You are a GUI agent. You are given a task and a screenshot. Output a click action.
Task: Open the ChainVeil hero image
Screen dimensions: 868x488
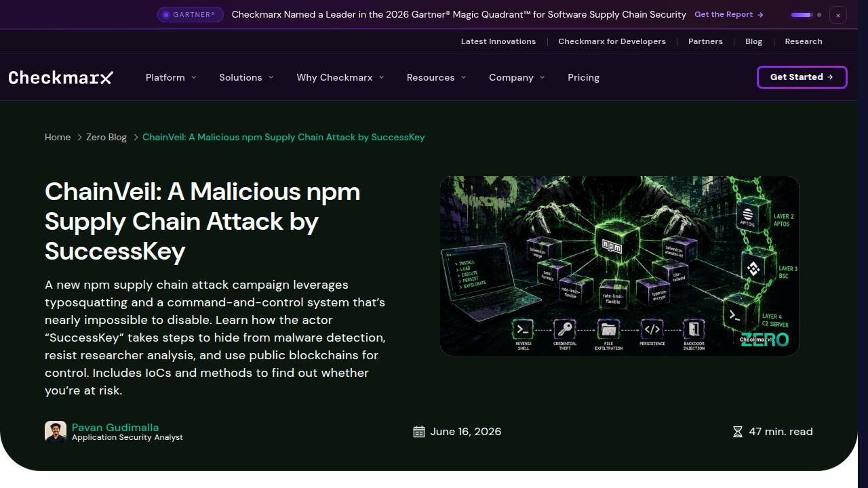tap(620, 266)
